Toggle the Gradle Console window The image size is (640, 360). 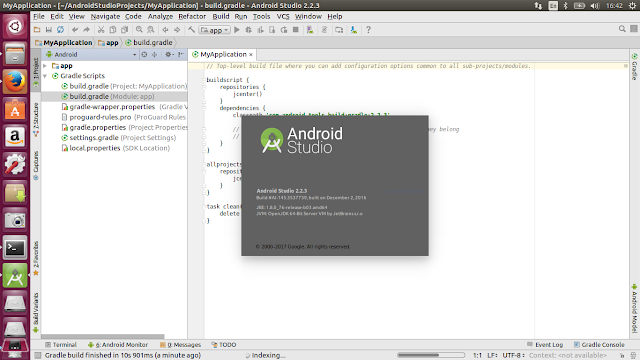click(599, 344)
